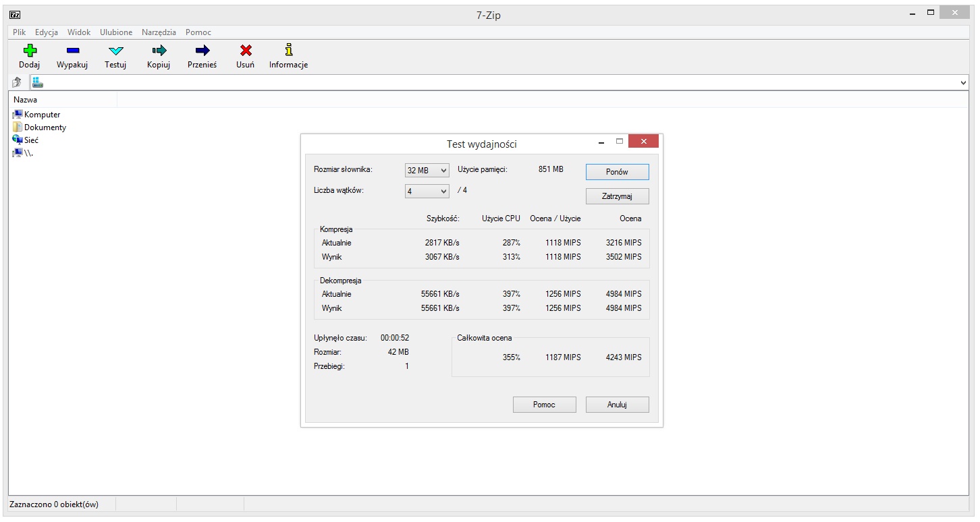Image resolution: width=980 pixels, height=522 pixels.
Task: Click the 00:00:52 elapsed time value
Action: coord(395,338)
